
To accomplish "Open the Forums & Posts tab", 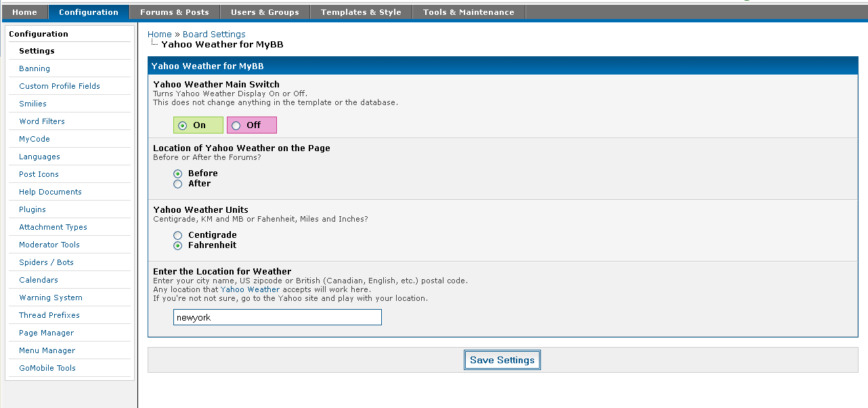I will (175, 12).
